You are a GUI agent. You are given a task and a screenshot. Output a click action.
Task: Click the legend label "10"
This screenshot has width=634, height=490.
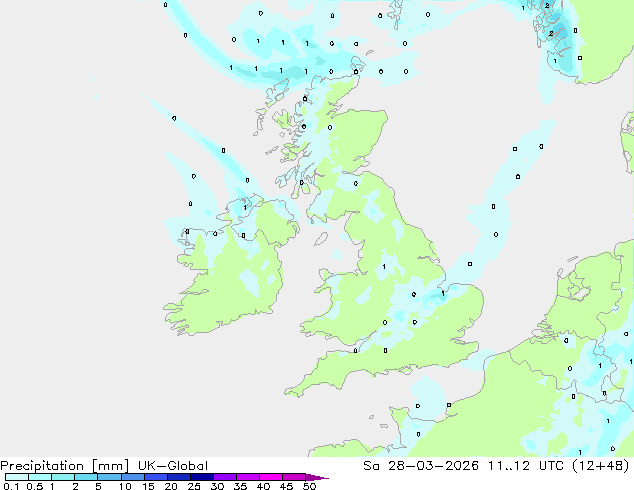pos(125,486)
